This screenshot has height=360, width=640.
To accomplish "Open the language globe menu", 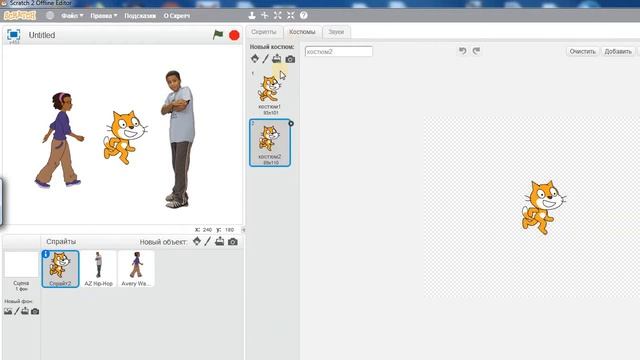I will pos(50,16).
